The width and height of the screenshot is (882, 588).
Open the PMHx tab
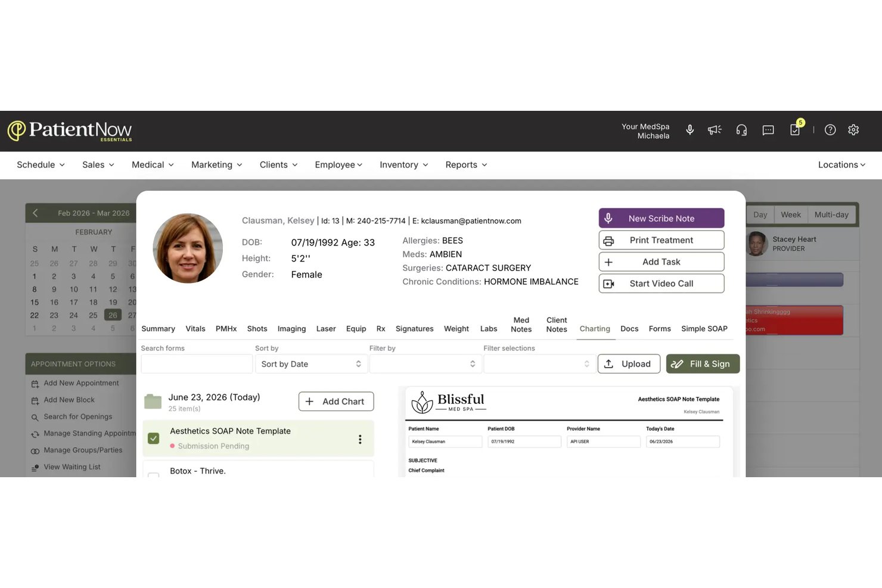[226, 329]
